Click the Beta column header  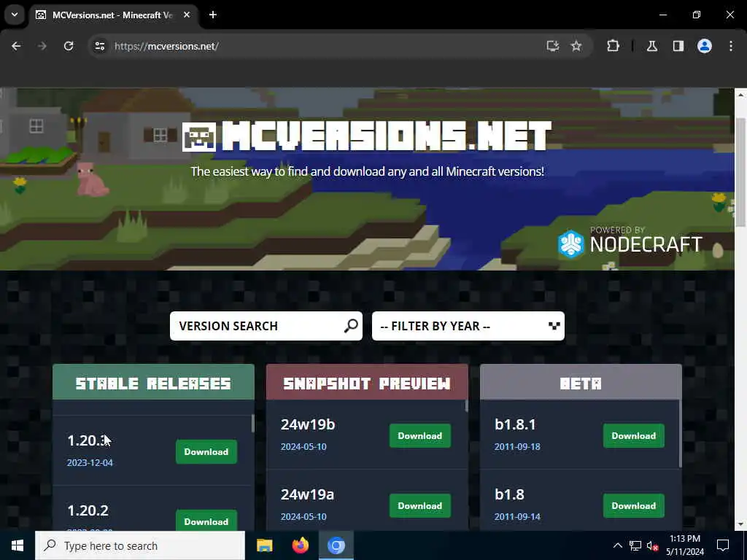(x=581, y=383)
